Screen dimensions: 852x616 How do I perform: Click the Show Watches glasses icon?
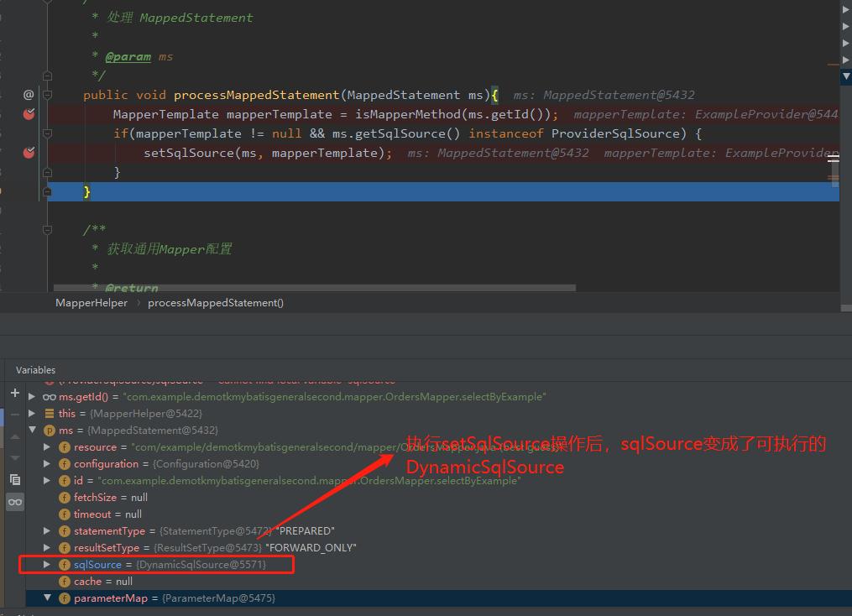(x=14, y=502)
